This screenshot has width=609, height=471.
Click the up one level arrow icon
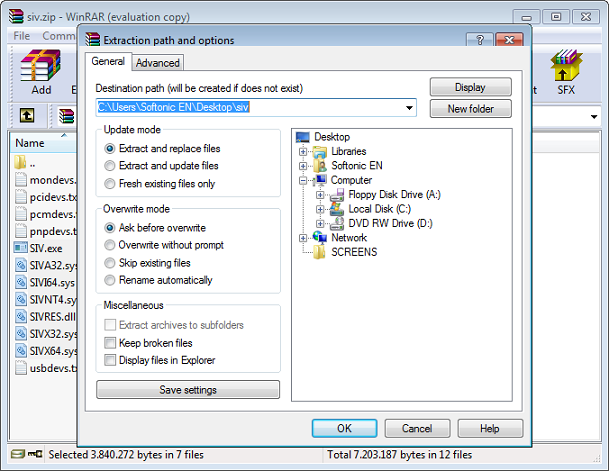tap(27, 115)
